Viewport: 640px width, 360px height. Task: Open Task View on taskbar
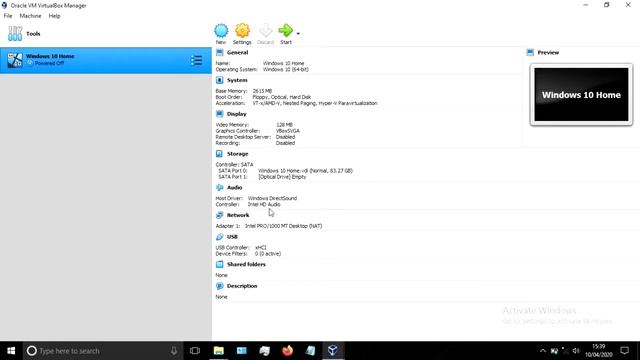tap(195, 351)
